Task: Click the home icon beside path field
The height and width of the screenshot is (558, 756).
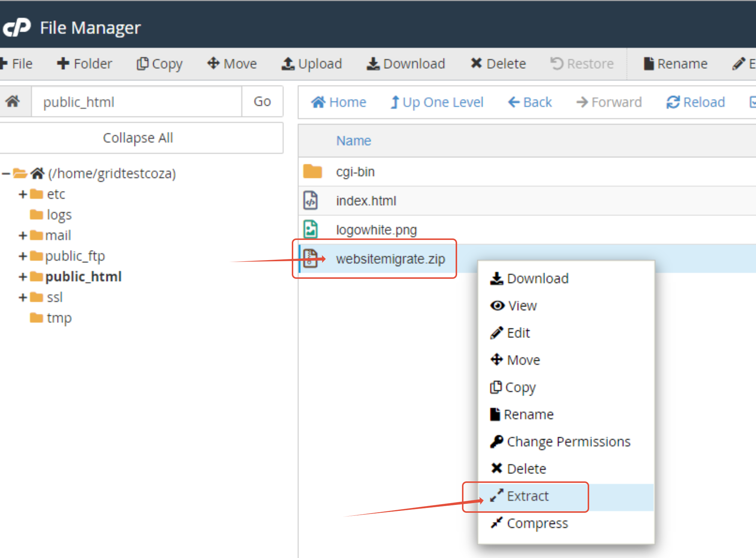Action: 13,101
